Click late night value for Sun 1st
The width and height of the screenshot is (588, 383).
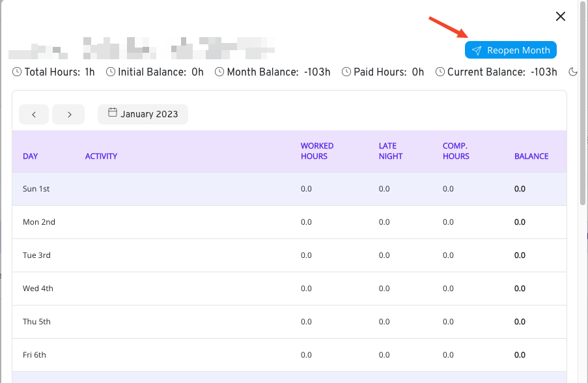(384, 189)
